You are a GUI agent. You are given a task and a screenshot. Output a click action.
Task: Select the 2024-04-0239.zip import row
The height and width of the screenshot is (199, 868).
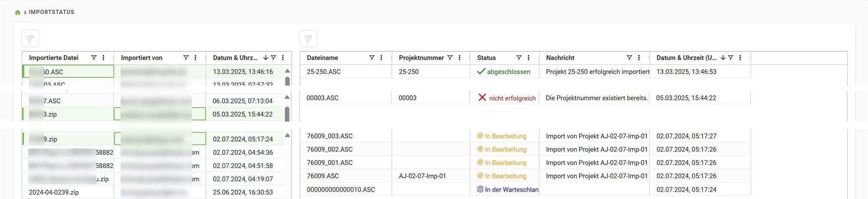tap(153, 192)
